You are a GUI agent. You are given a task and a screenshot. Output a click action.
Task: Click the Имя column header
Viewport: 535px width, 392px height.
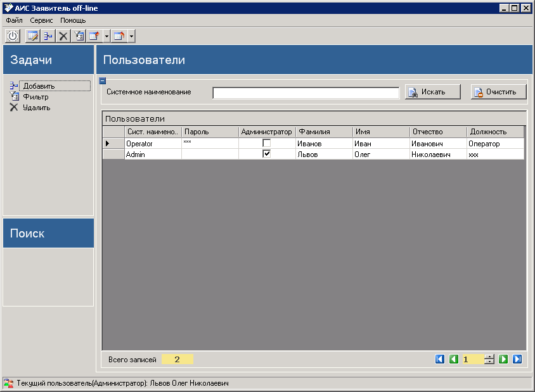(381, 132)
